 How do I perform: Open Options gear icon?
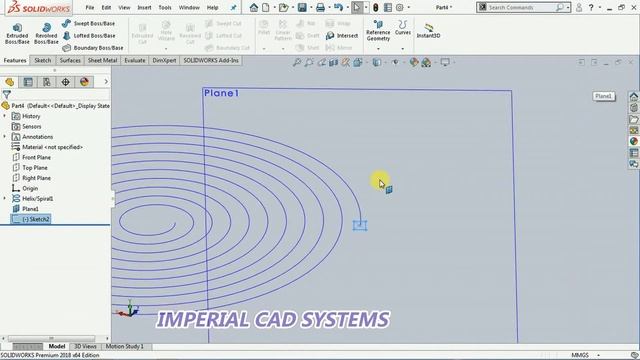point(400,7)
